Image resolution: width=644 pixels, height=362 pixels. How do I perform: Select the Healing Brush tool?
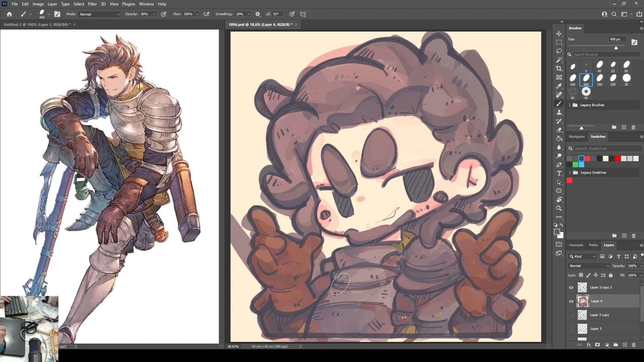coord(559,95)
